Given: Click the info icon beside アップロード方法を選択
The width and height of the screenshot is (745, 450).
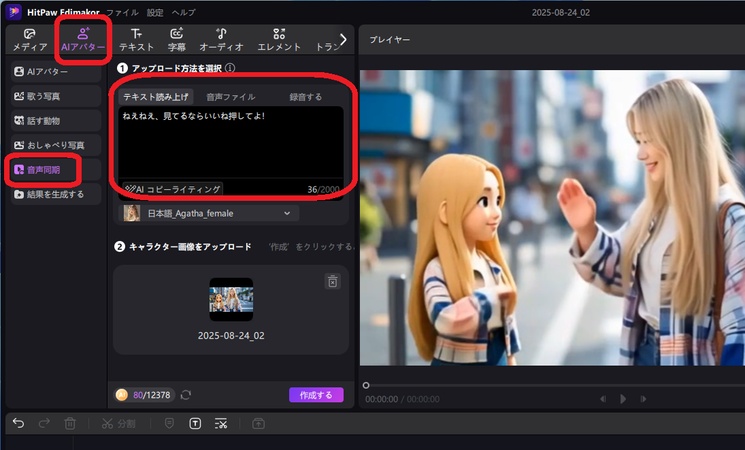Looking at the screenshot, I should tap(230, 68).
